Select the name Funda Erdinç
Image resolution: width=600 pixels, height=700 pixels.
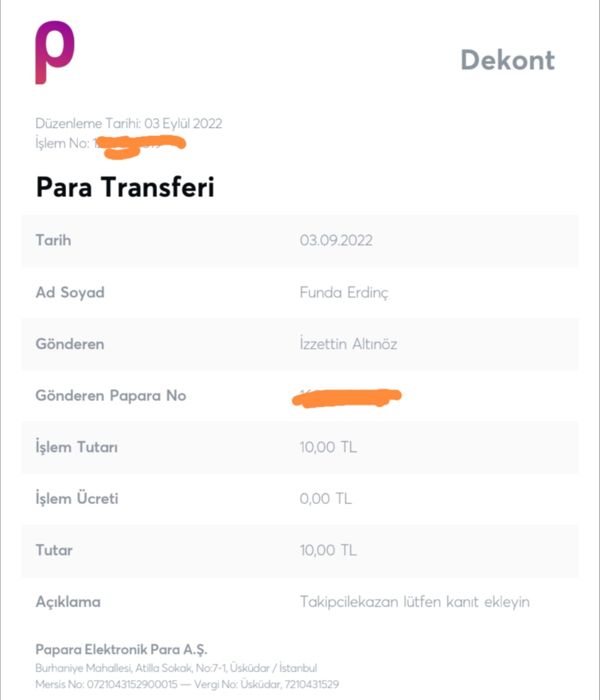click(x=344, y=292)
